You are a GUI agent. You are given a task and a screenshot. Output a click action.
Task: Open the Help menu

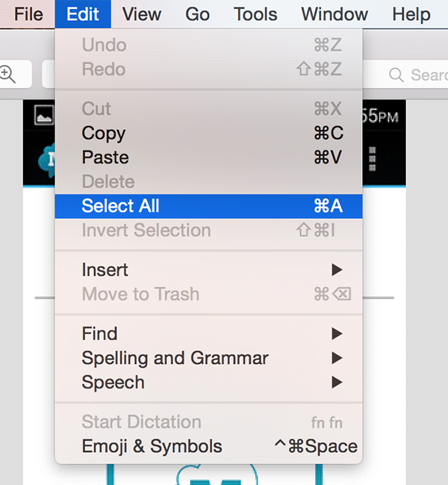tap(411, 13)
